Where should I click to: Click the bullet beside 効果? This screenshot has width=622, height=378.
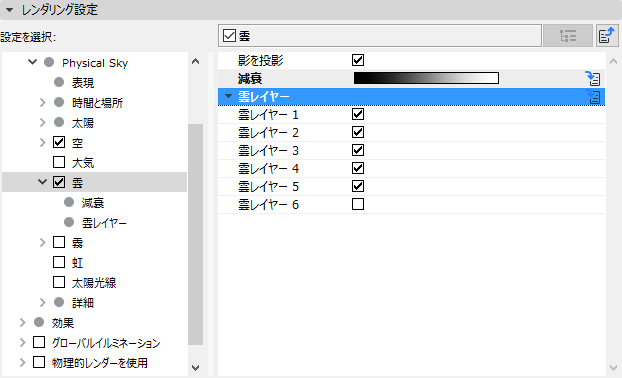[39, 322]
